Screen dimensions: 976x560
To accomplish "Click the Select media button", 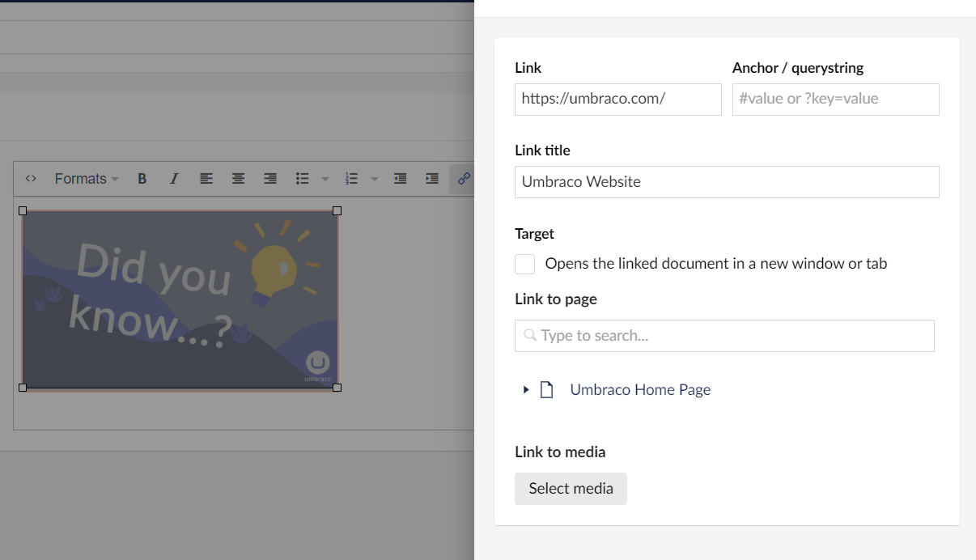I will coord(571,488).
